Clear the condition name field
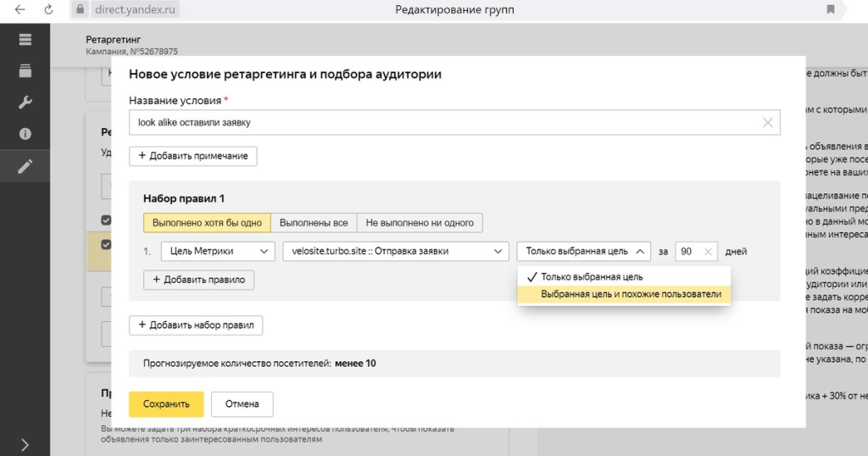868x456 pixels. (x=767, y=123)
